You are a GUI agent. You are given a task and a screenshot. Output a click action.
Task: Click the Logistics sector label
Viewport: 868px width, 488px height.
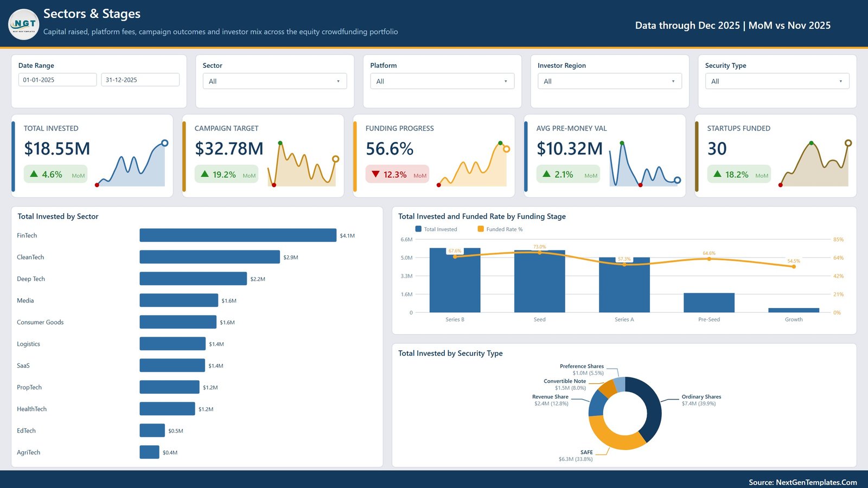pos(28,344)
